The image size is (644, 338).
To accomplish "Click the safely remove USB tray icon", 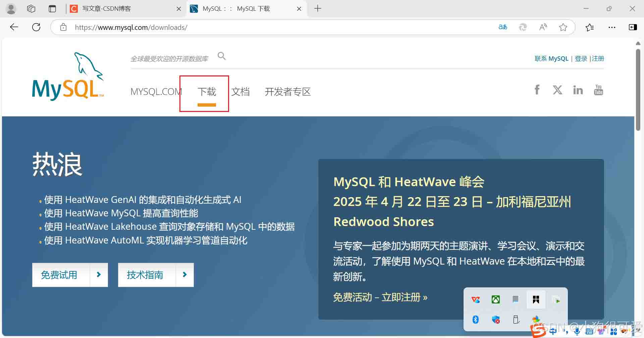I will tap(516, 320).
